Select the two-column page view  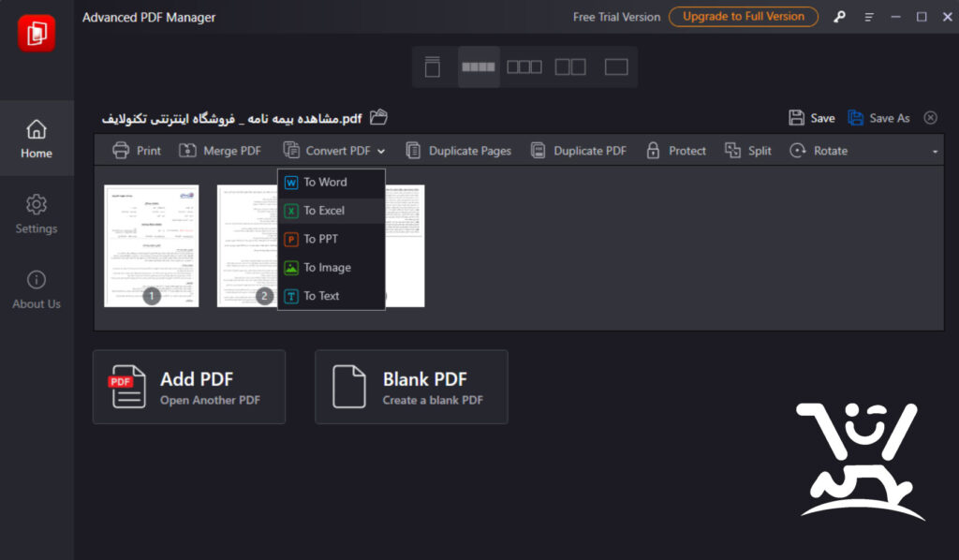[x=570, y=66]
